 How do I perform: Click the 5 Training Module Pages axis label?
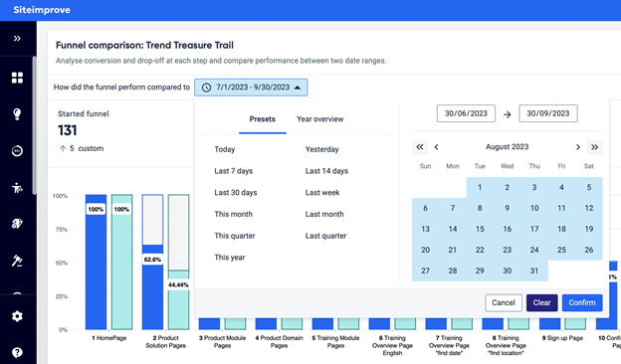335,342
